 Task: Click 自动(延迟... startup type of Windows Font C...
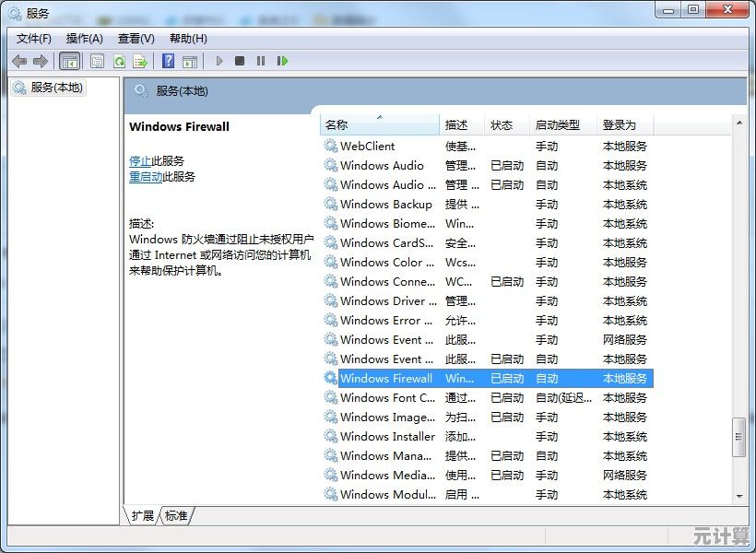point(563,398)
